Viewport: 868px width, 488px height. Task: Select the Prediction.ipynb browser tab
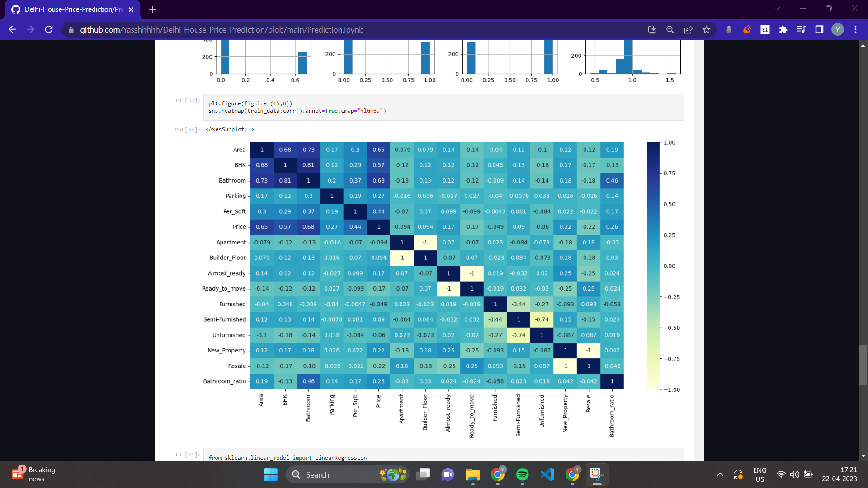[72, 9]
